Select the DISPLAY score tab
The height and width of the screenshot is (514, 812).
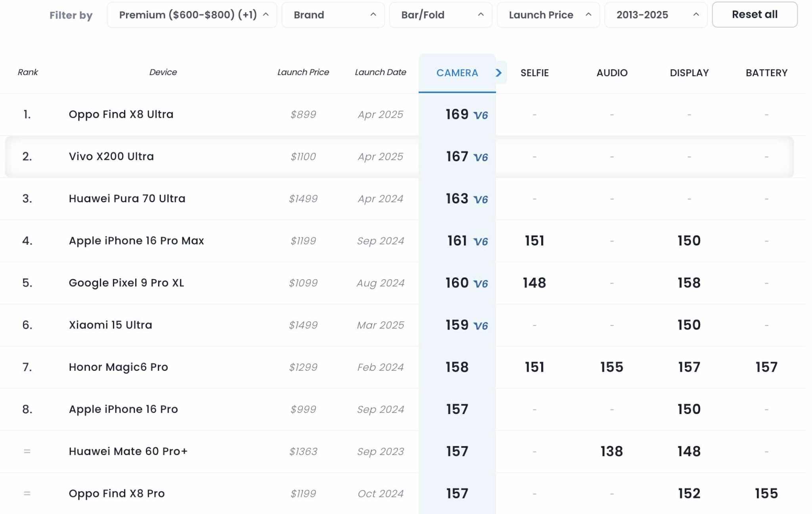[689, 73]
